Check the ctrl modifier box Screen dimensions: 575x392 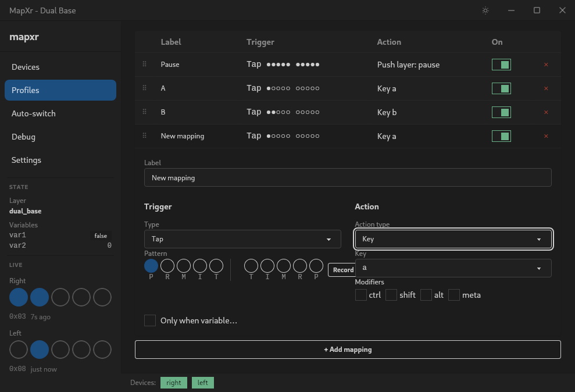(x=361, y=295)
